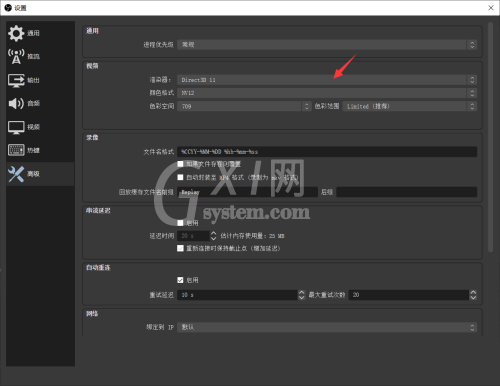Click the 重试延迟 retry delay 10 s field

(x=237, y=295)
